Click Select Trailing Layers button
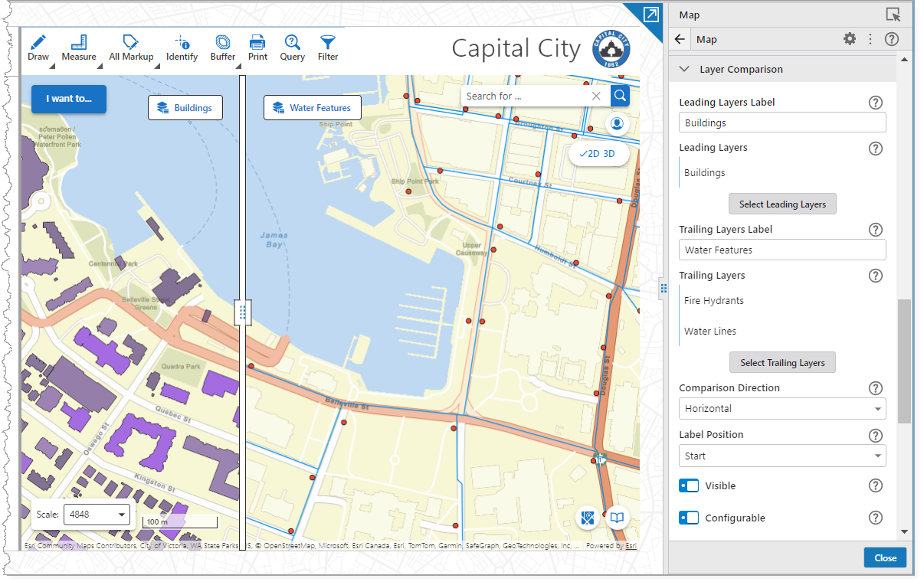924x585 pixels. 782,363
